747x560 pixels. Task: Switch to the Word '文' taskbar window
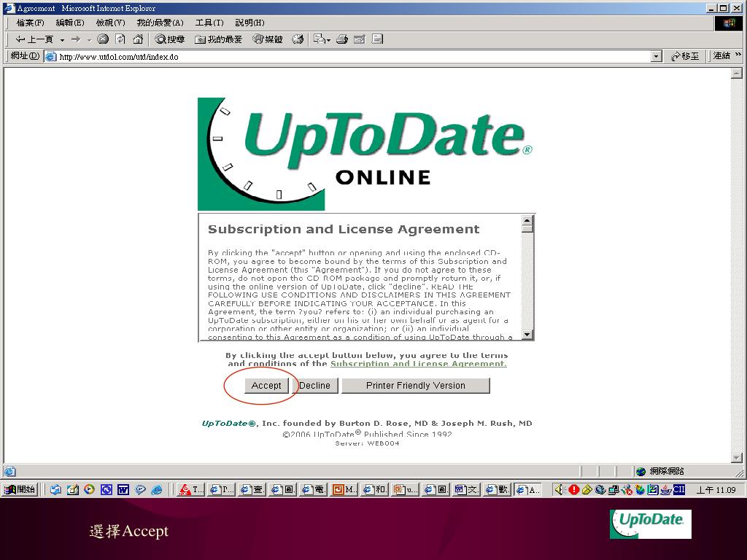(x=465, y=489)
